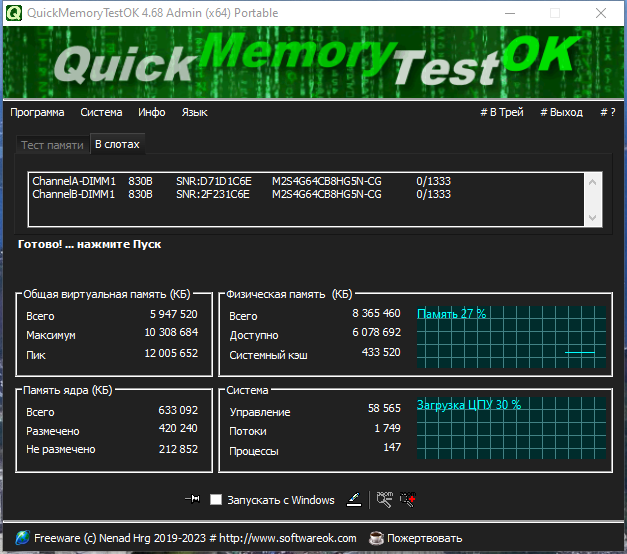Click the QuickMemoryTestOK title bar app icon

click(x=14, y=13)
